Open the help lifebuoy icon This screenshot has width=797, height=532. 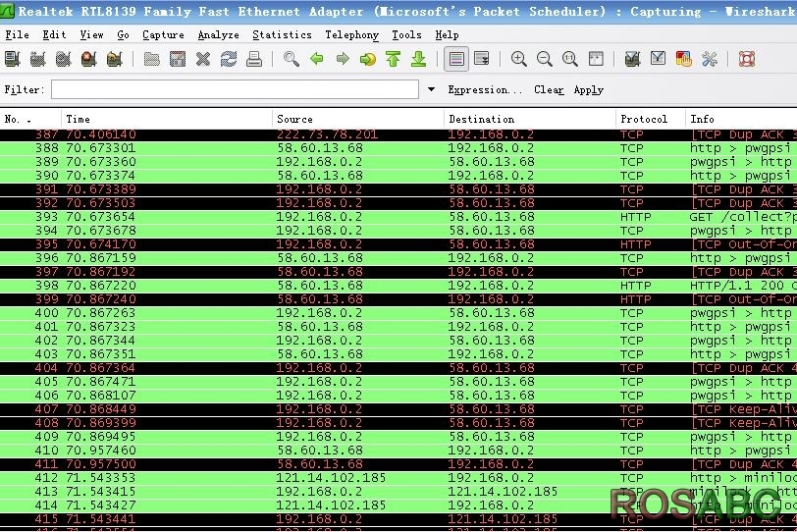[747, 59]
